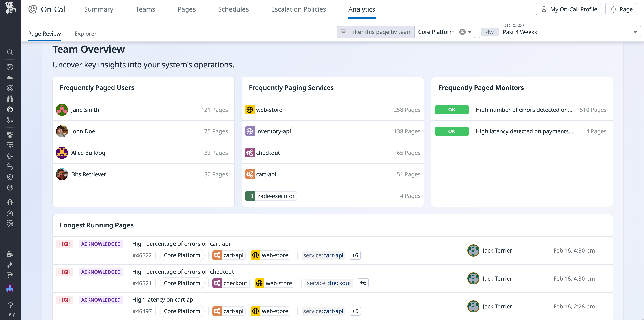
Task: Switch to the Explorer tab
Action: (85, 34)
